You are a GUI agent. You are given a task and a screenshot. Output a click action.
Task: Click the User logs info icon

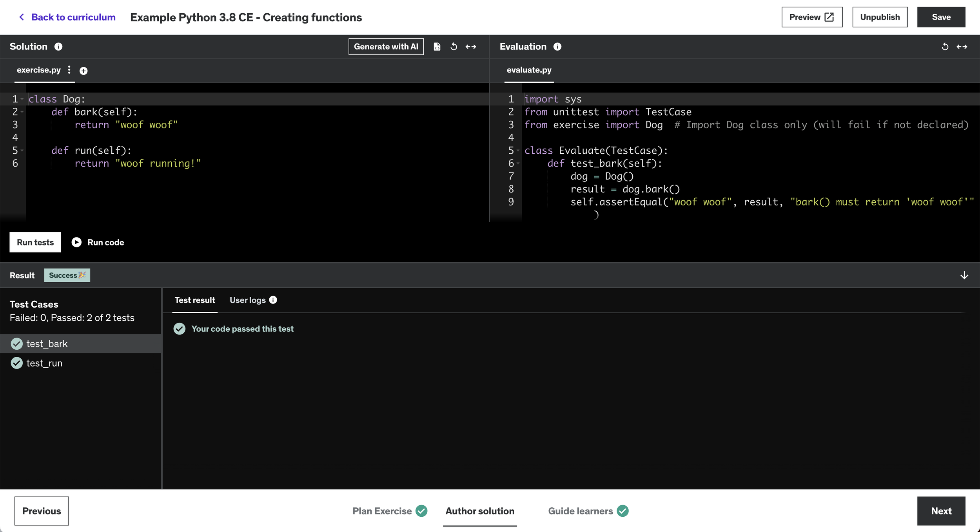273,300
